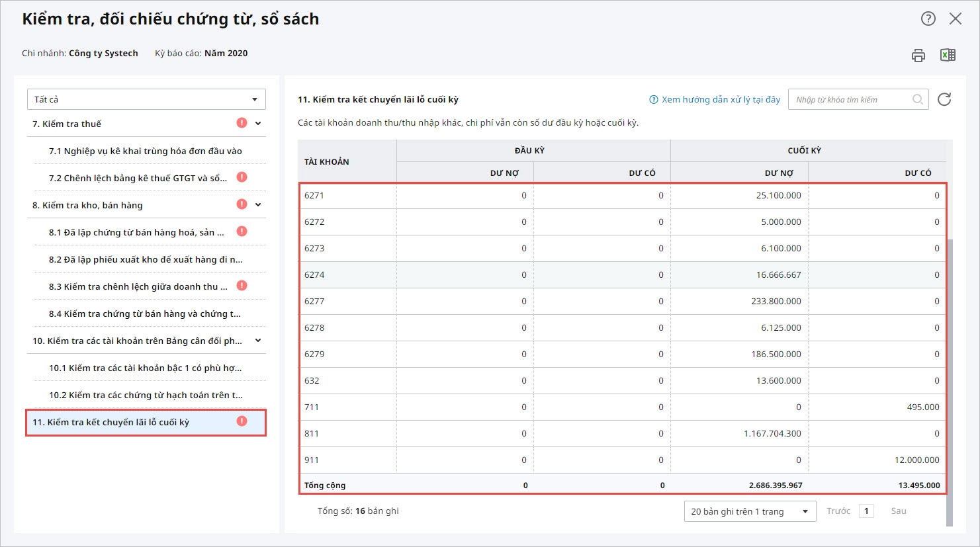Viewport: 980px width, 547px height.
Task: Click the search magnifier icon
Action: point(918,99)
